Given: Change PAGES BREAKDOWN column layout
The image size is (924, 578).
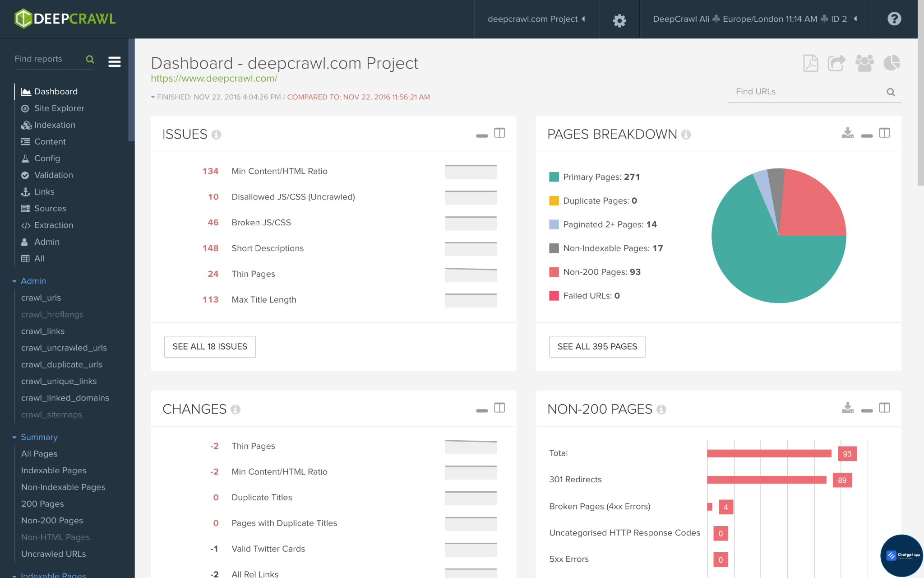Looking at the screenshot, I should 885,133.
